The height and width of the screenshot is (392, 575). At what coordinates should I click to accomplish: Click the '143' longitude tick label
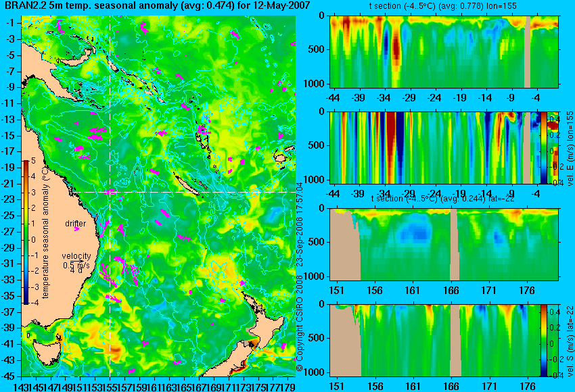click(20, 387)
